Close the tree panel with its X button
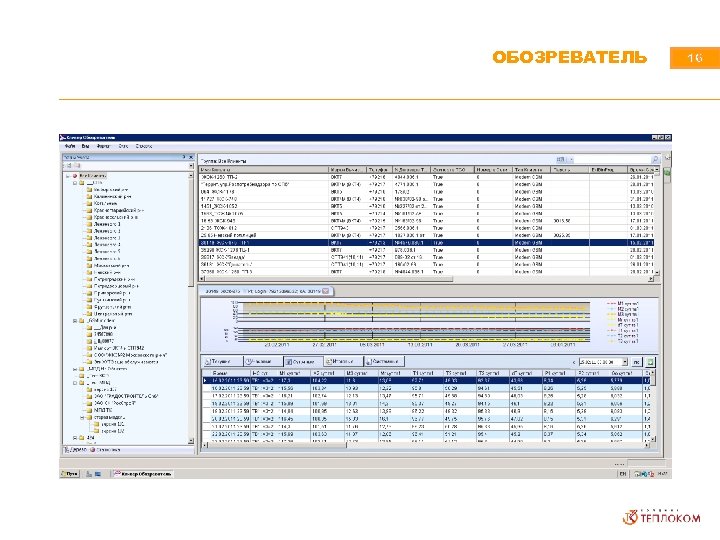Viewport: 720px width, 540px height. 191,157
